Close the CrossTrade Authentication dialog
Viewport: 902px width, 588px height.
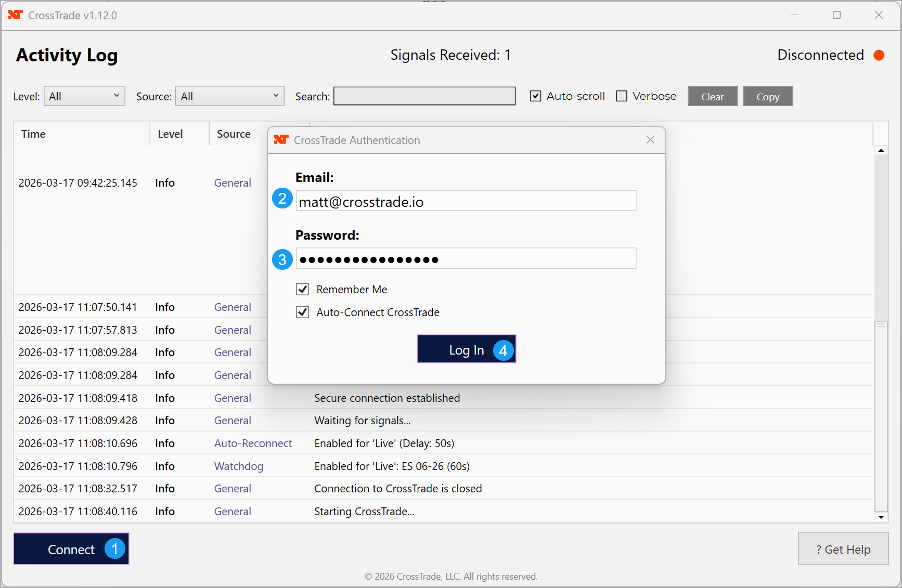[x=650, y=140]
